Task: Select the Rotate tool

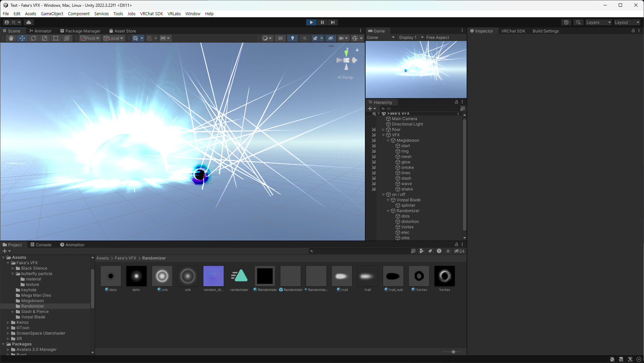Action: (33, 38)
